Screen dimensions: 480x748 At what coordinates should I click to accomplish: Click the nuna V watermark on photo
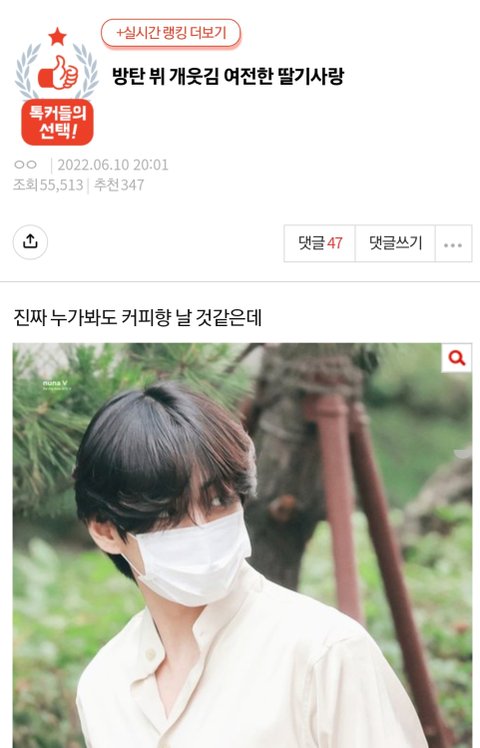pyautogui.click(x=56, y=385)
